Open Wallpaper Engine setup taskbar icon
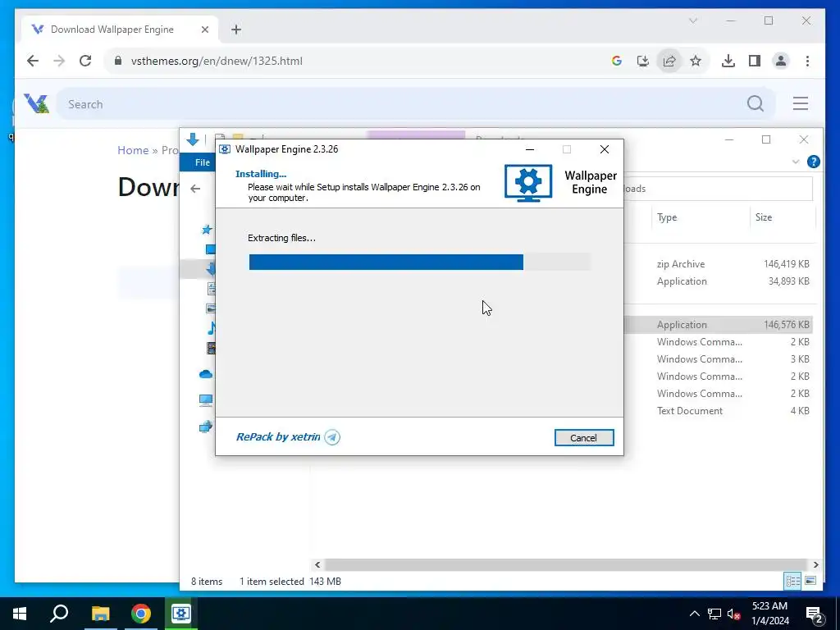 point(181,614)
